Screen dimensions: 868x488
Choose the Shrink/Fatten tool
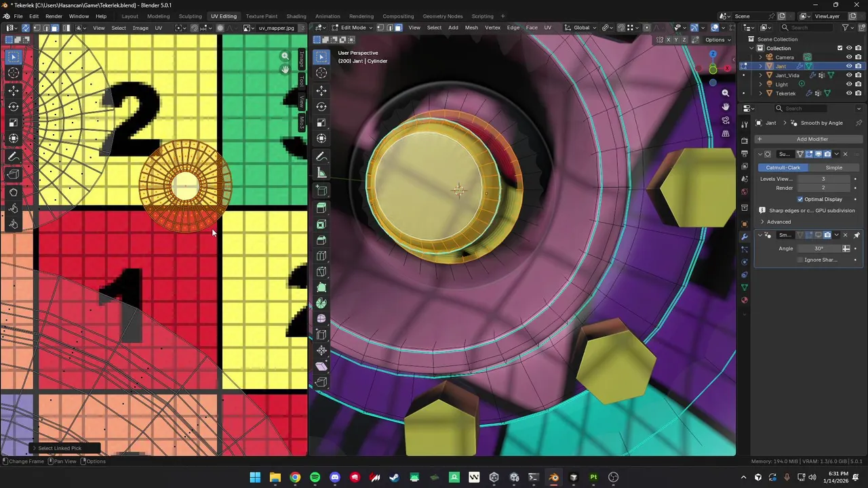(321, 350)
